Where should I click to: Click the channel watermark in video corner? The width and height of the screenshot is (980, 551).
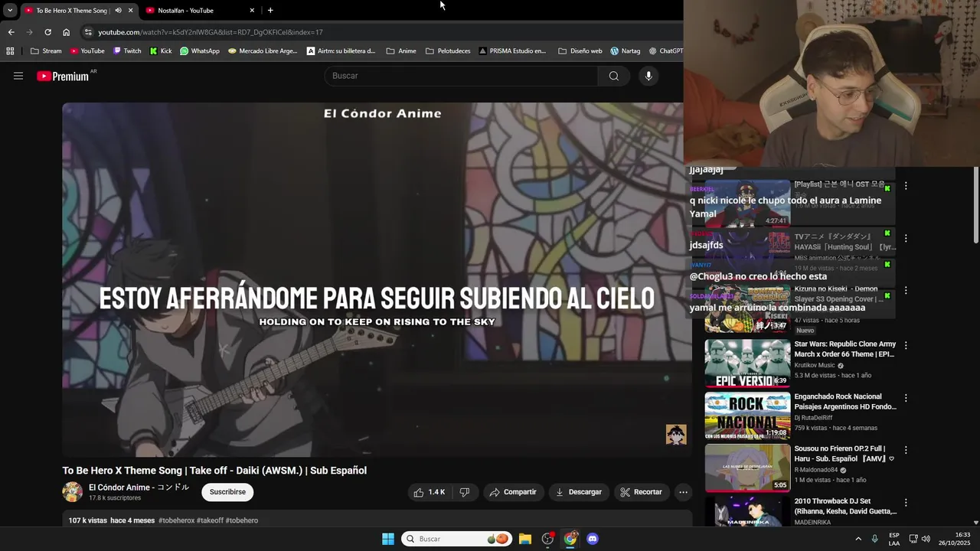click(x=675, y=435)
